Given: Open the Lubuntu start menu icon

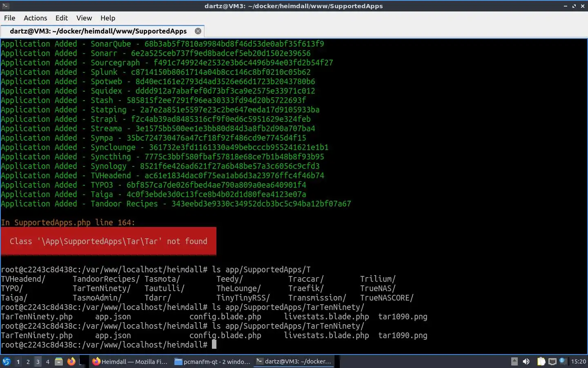Looking at the screenshot, I should click(x=6, y=361).
